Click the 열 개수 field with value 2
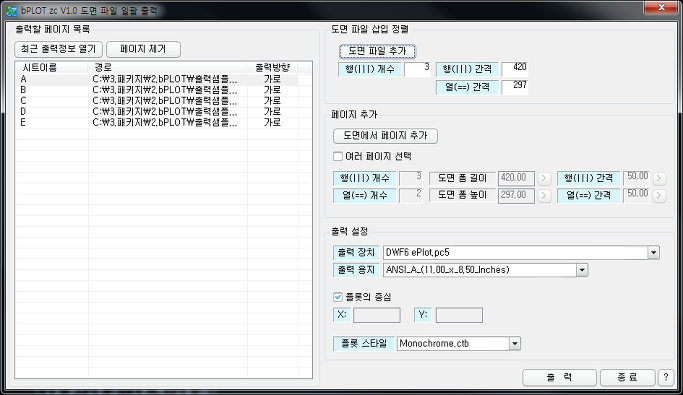The height and width of the screenshot is (395, 683). pyautogui.click(x=411, y=196)
